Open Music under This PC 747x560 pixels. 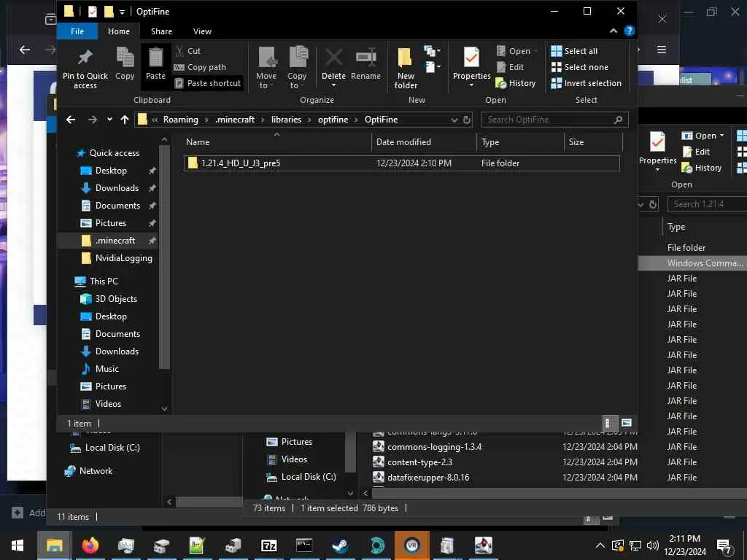[x=107, y=369]
